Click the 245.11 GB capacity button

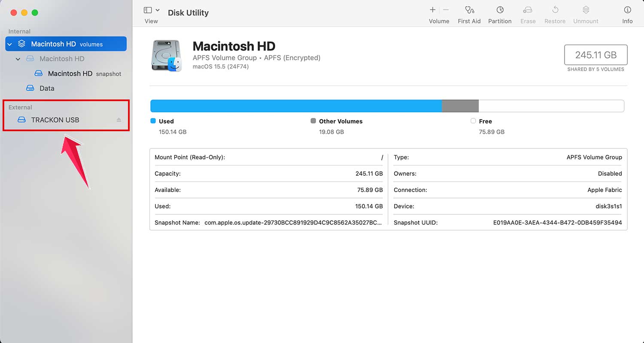click(x=595, y=55)
